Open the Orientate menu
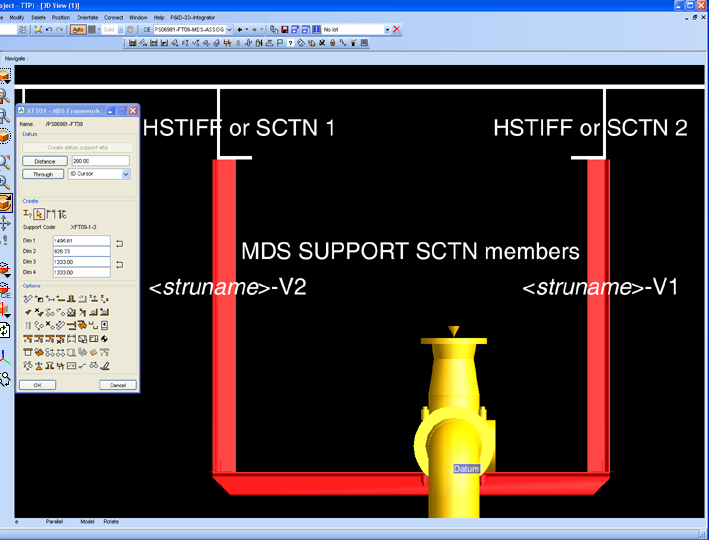The height and width of the screenshot is (540, 709). pyautogui.click(x=86, y=17)
